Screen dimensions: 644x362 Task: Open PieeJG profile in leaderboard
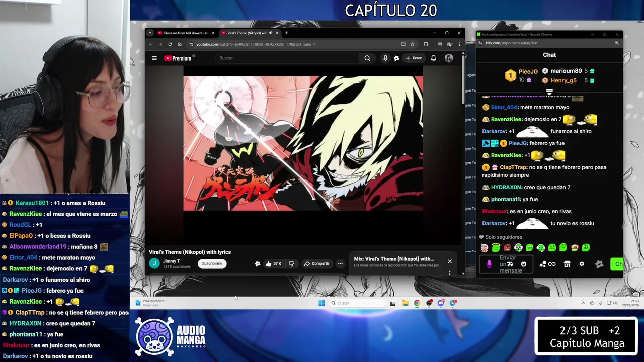(528, 72)
